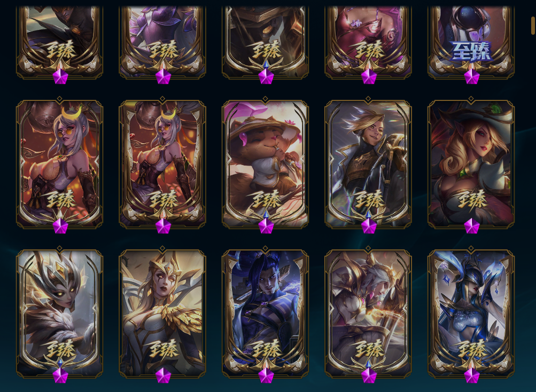Click the gem under the feathered masked woman card
Image resolution: width=536 pixels, height=392 pixels.
(60, 375)
